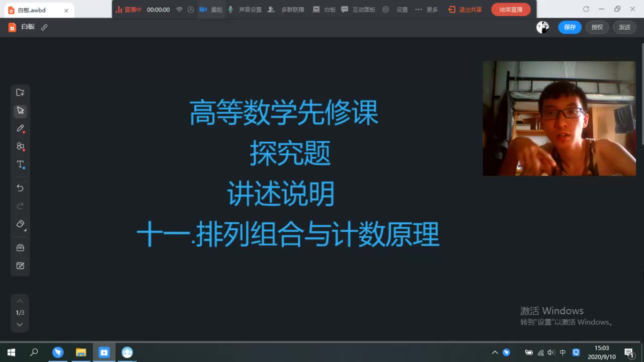The height and width of the screenshot is (362, 644).
Task: Click the 结束直播 end stream button
Action: [x=511, y=9]
